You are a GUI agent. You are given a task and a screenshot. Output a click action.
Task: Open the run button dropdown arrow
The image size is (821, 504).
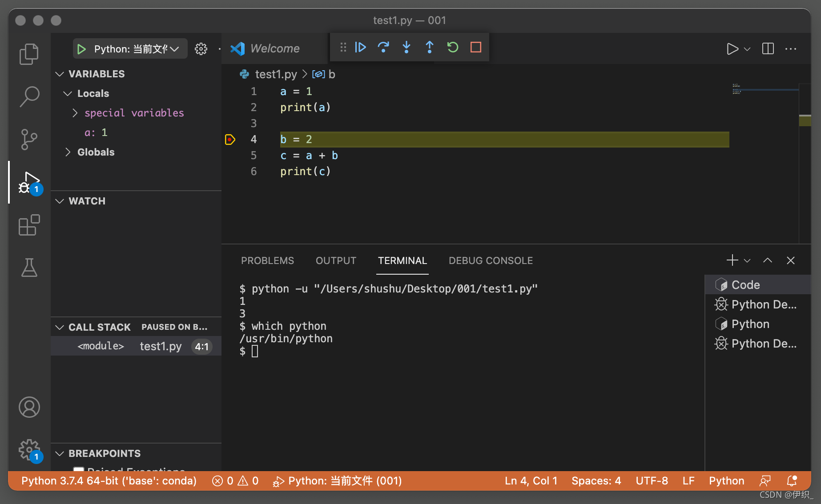(x=747, y=49)
